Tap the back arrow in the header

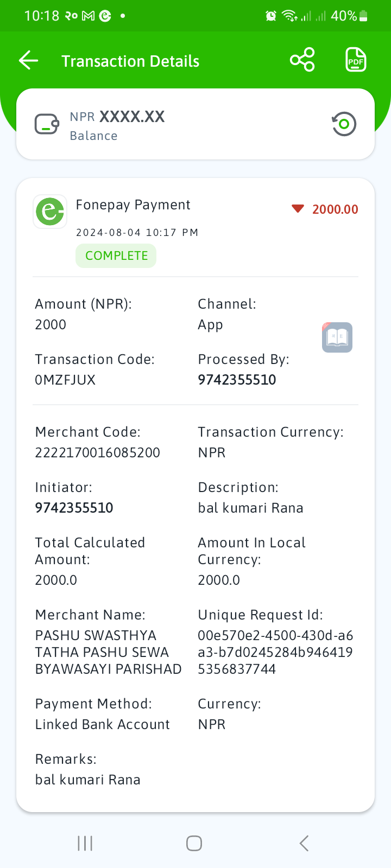29,60
